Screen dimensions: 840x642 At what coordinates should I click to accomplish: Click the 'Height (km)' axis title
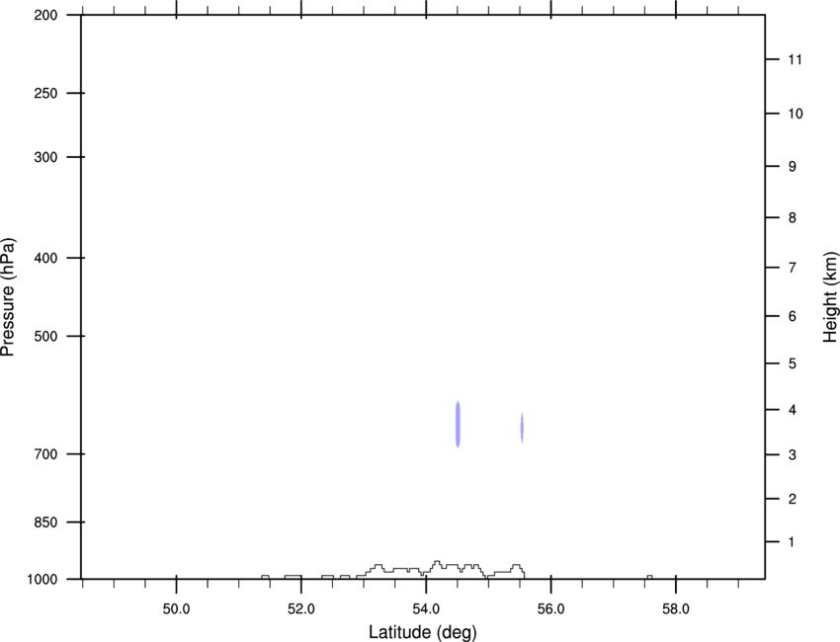[830, 296]
